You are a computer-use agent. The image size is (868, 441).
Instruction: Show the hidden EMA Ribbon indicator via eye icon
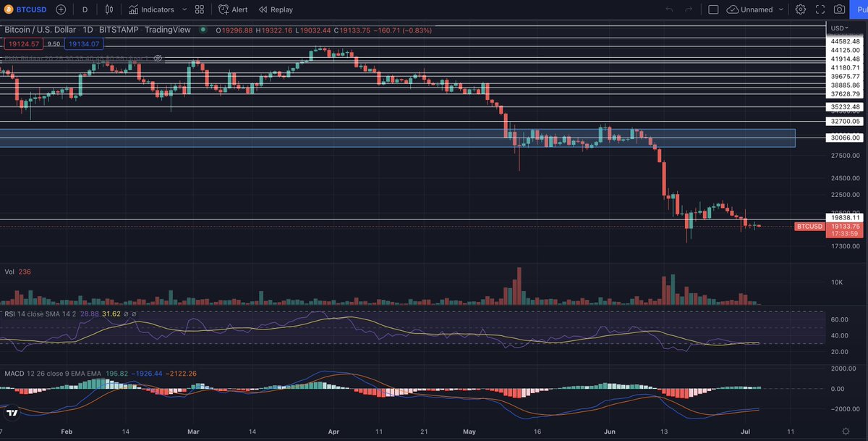[x=158, y=58]
